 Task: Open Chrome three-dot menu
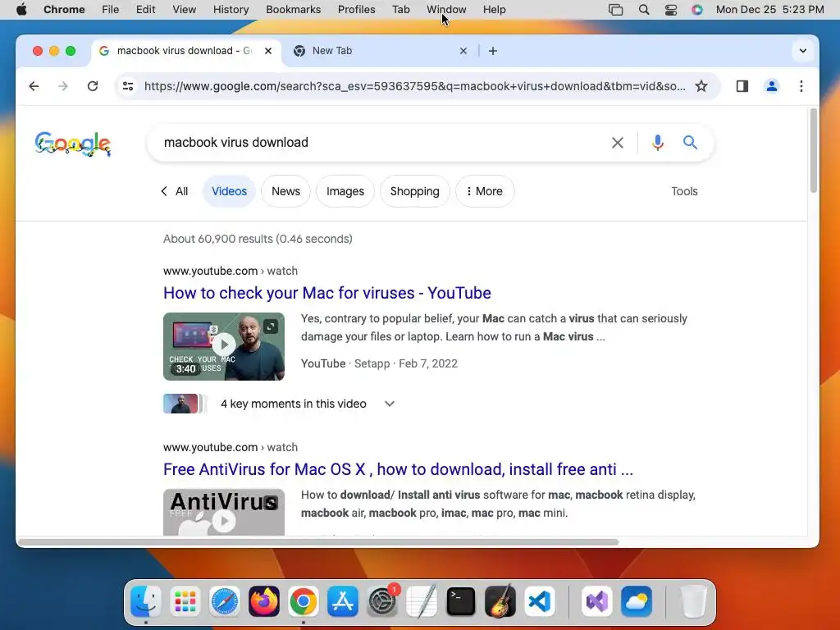click(x=801, y=86)
